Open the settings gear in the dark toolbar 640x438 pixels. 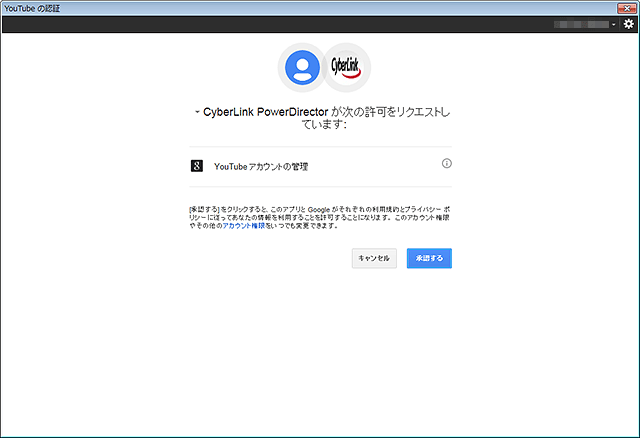(629, 24)
